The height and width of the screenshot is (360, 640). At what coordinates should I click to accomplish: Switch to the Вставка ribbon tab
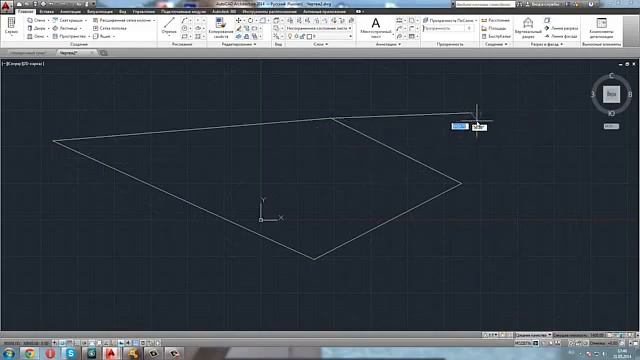[47, 11]
